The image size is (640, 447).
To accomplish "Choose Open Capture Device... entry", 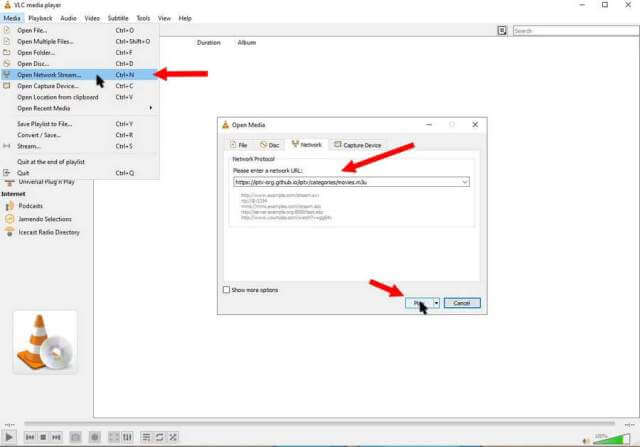I will [x=80, y=86].
